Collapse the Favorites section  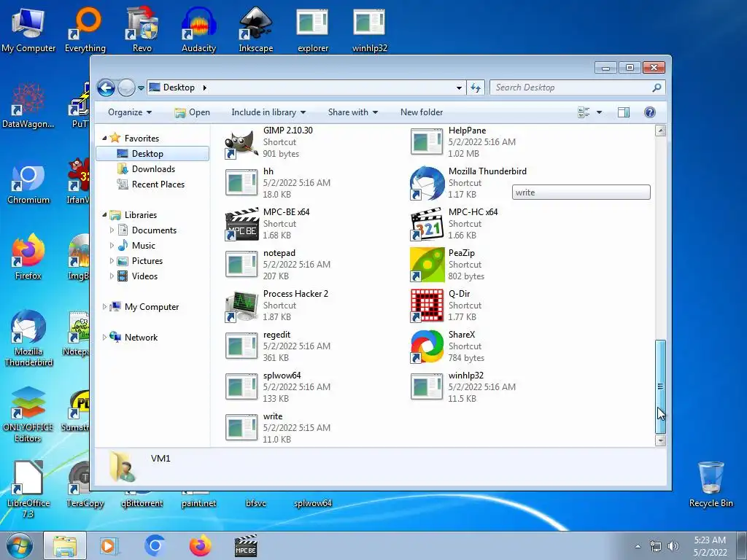click(104, 138)
